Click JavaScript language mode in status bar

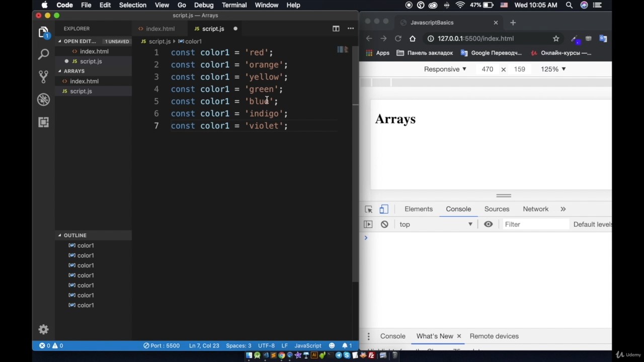(x=307, y=345)
